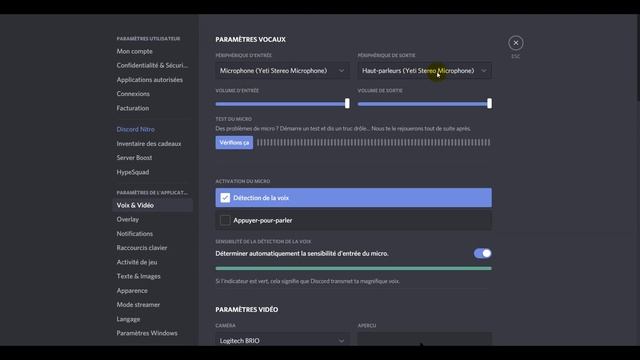Click the input device dropdown chevron
The height and width of the screenshot is (360, 640).
pyautogui.click(x=341, y=71)
